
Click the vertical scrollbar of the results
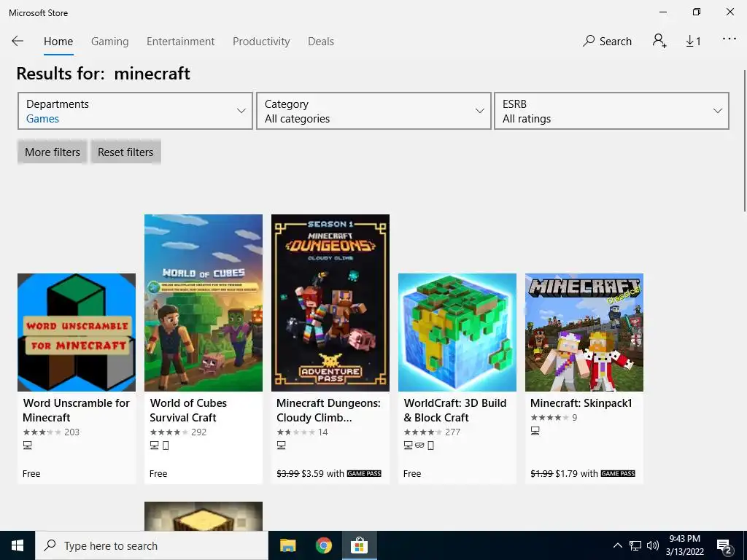point(744,141)
